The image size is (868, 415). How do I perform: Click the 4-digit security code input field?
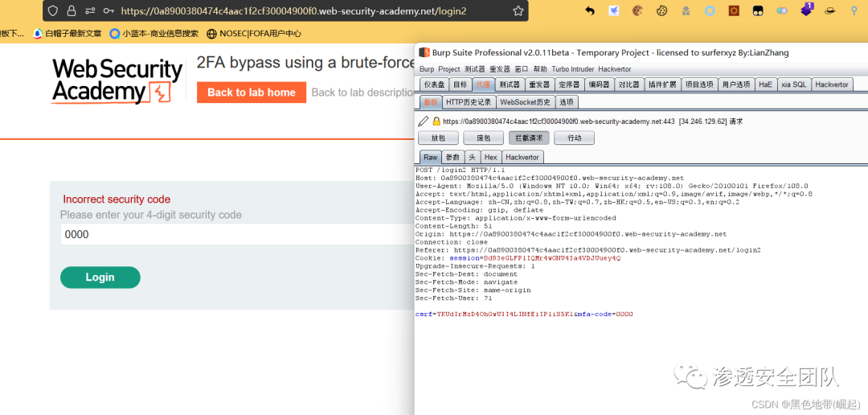click(237, 234)
